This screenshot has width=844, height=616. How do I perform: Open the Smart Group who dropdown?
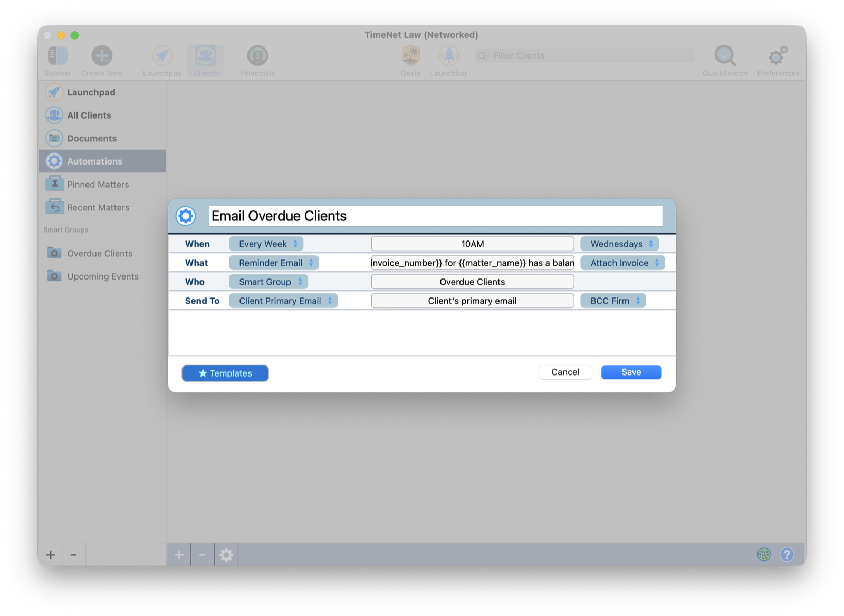pos(268,282)
